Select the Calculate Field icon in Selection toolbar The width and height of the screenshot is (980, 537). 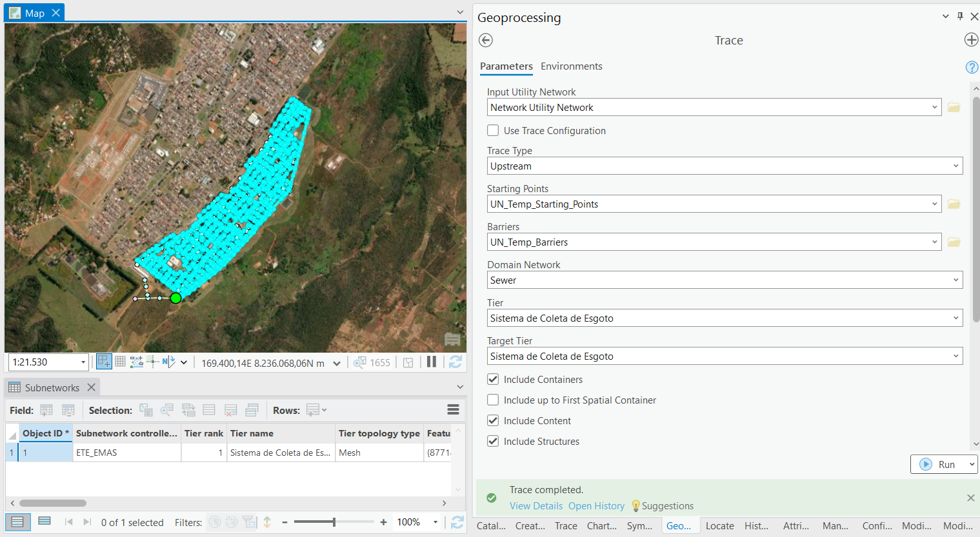(x=69, y=410)
